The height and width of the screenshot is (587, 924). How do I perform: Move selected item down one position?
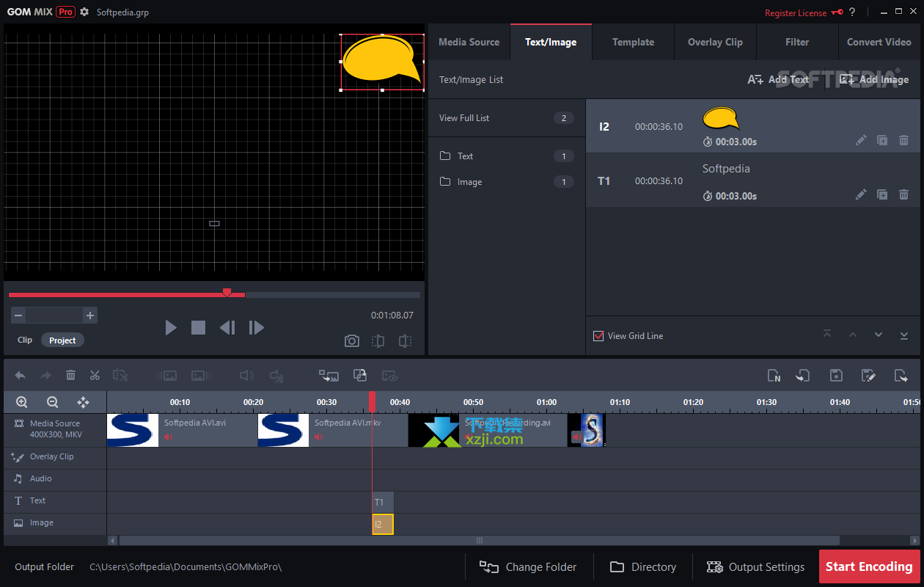(x=879, y=335)
